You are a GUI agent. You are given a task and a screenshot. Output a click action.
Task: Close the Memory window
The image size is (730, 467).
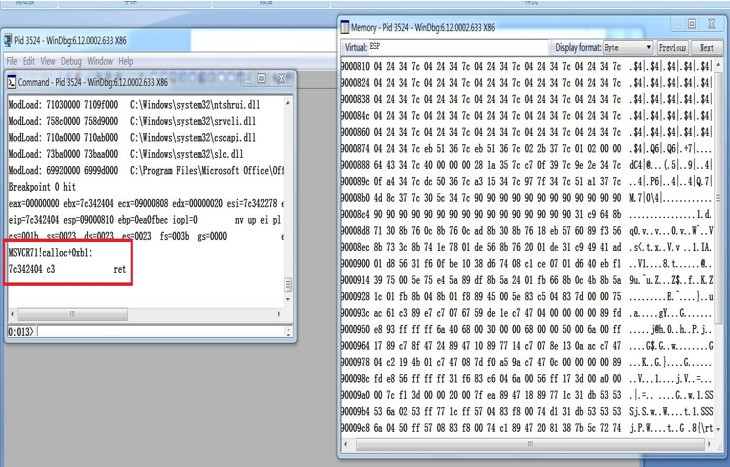tap(711, 24)
